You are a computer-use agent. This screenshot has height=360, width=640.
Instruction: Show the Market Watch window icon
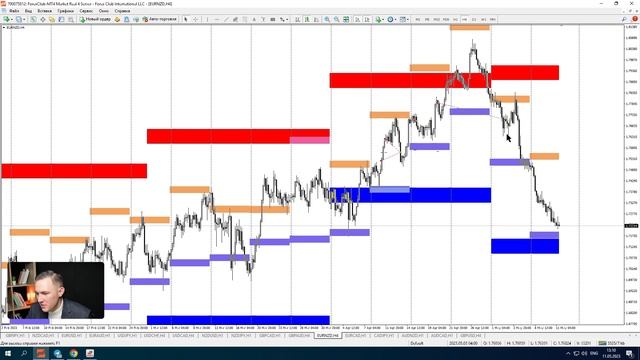[33, 19]
